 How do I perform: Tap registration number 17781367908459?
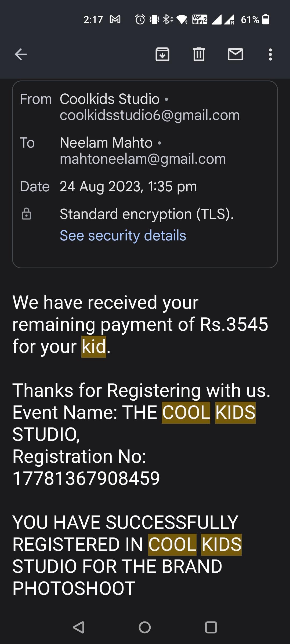(86, 478)
